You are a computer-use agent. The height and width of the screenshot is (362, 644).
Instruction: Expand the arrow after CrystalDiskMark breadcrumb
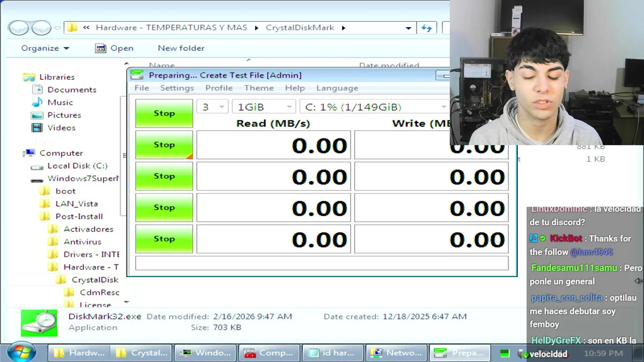[x=344, y=28]
